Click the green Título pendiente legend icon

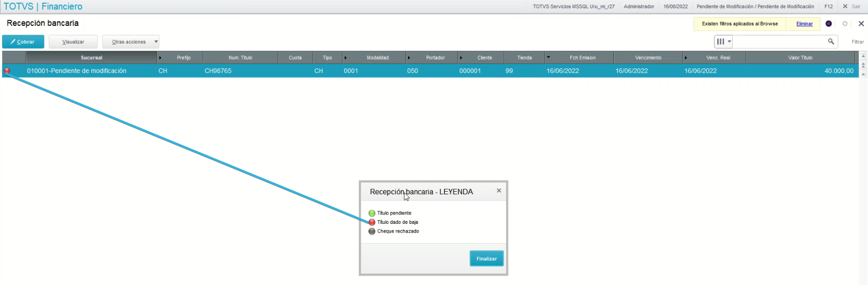click(372, 213)
